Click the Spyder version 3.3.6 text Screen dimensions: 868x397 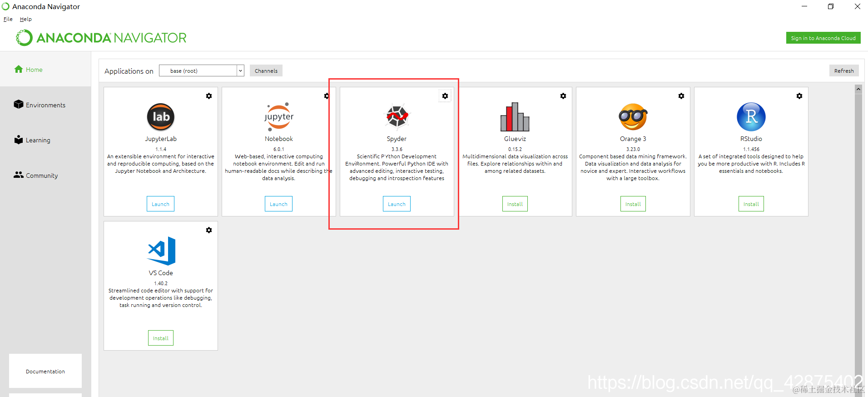[397, 149]
